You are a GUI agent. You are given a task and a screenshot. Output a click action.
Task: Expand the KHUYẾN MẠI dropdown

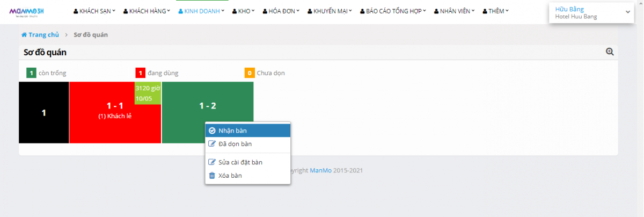(x=330, y=11)
